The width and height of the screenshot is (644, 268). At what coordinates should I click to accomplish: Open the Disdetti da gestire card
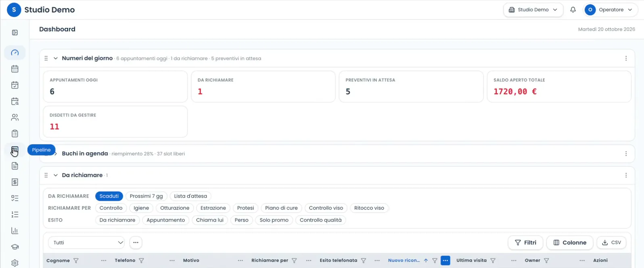115,121
